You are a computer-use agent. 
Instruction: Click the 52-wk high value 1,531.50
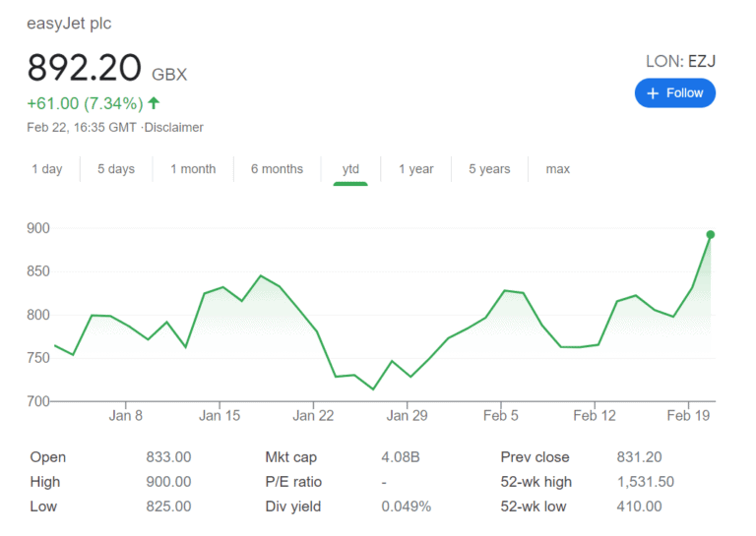[x=646, y=481]
